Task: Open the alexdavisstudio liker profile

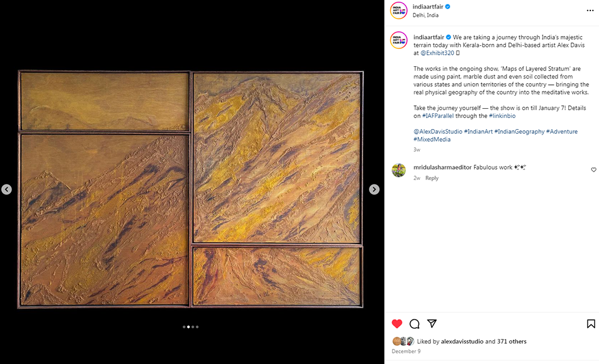Action: pos(462,341)
